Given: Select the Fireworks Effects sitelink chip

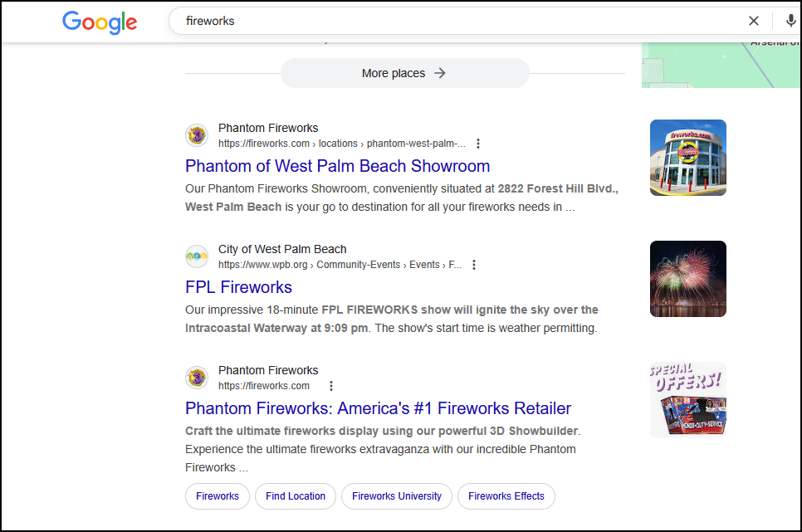Looking at the screenshot, I should click(506, 496).
